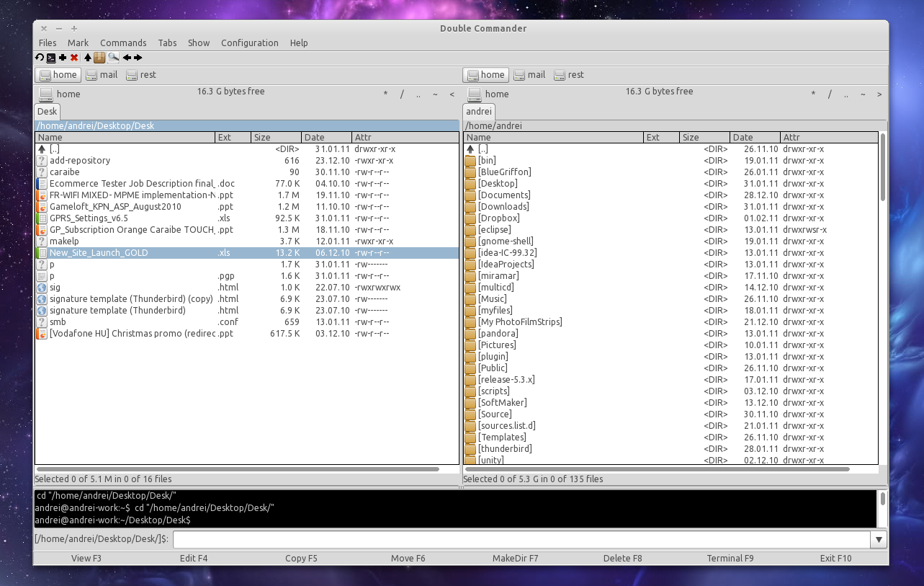The width and height of the screenshot is (924, 586).
Task: Click the brown archive box toolbar icon
Action: 99,58
